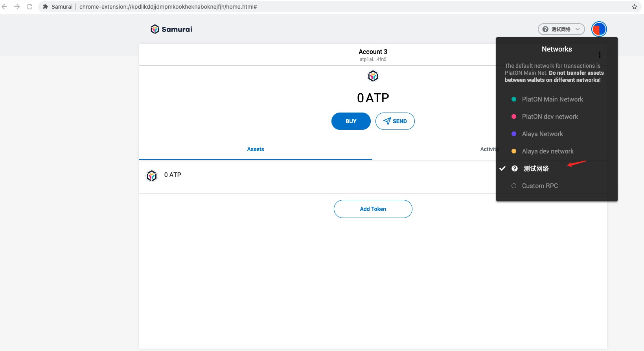Screen dimensions: 644x351
Task: Click the question mark icon beside 测试网络
Action: pyautogui.click(x=514, y=168)
